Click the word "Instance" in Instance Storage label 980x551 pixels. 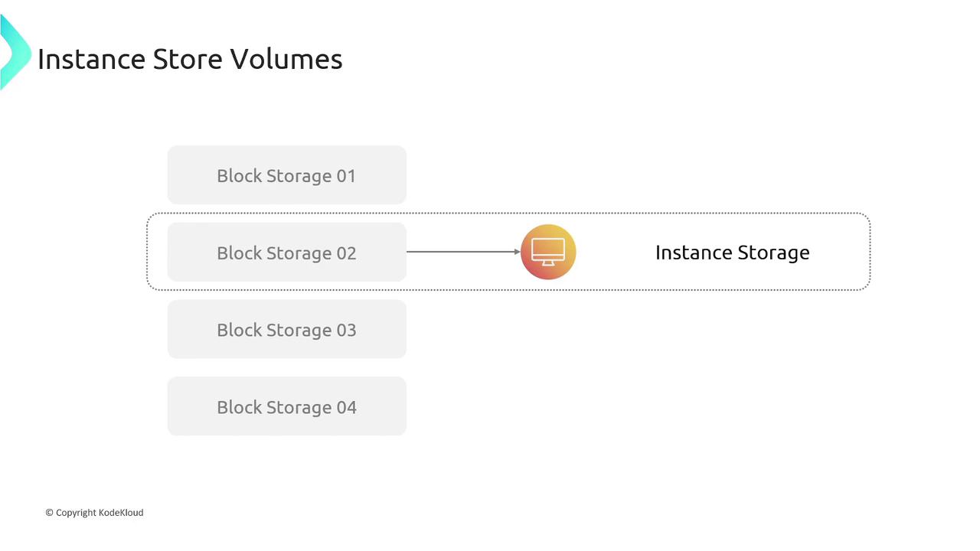[690, 253]
